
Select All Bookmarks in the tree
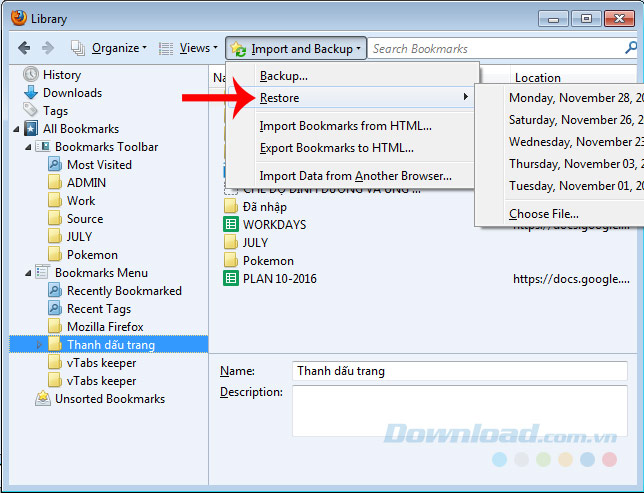pos(81,129)
